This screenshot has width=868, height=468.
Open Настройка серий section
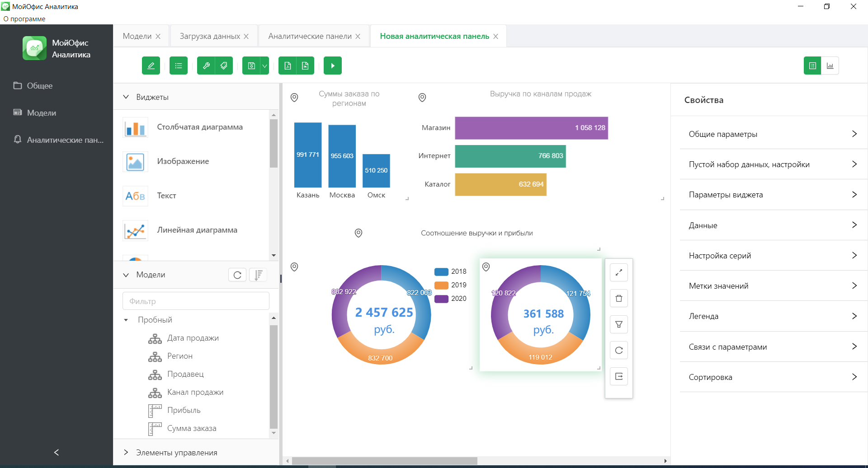coord(773,255)
